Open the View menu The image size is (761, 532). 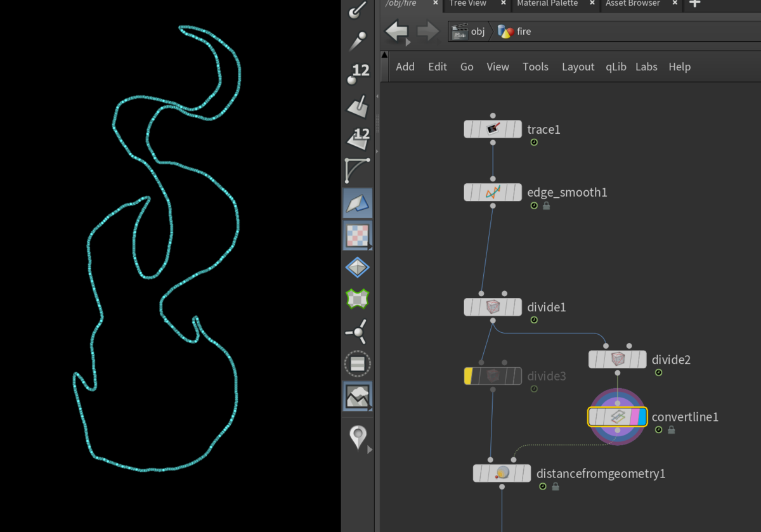498,67
